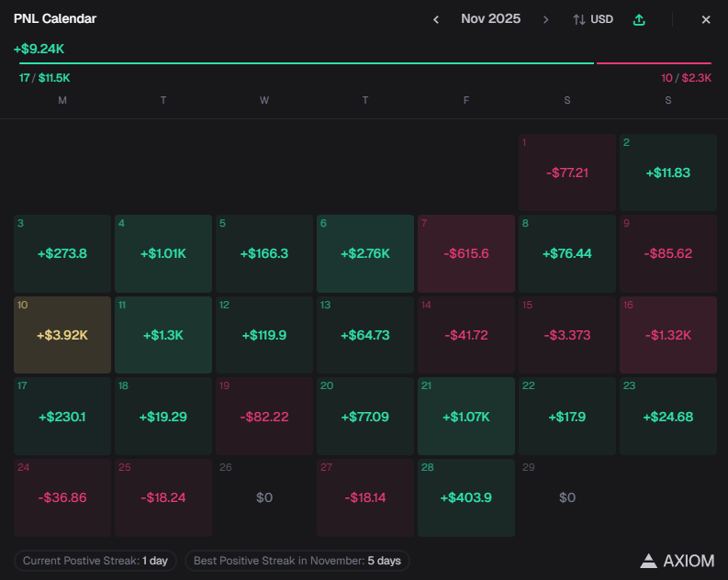Select the Nov 1 cell showing -$77.21
This screenshot has height=580, width=728.
567,173
